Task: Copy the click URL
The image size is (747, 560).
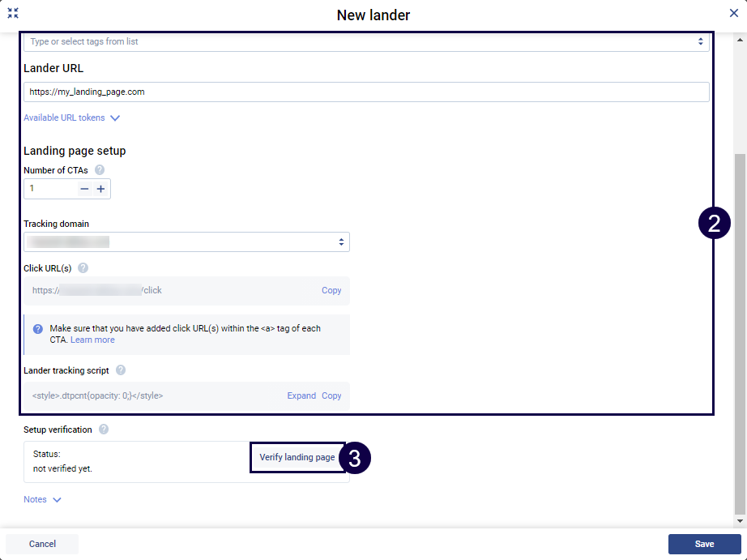Action: click(x=331, y=289)
